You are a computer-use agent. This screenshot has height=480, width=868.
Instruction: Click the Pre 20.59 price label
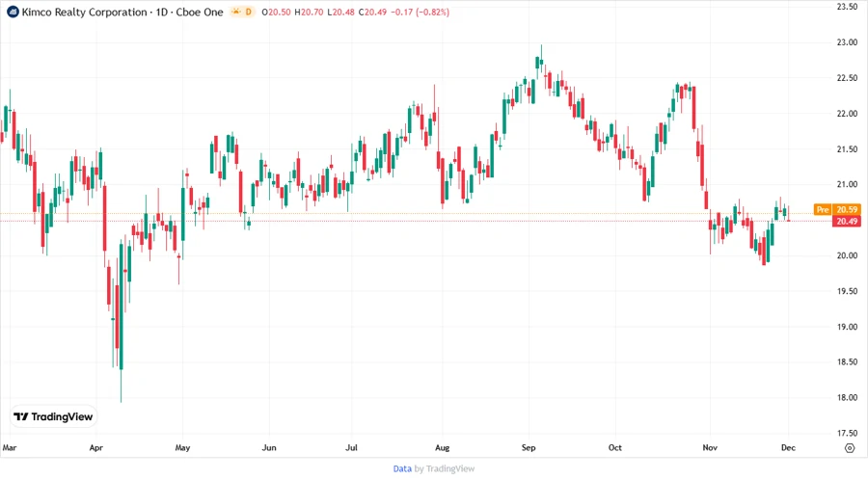pyautogui.click(x=837, y=209)
